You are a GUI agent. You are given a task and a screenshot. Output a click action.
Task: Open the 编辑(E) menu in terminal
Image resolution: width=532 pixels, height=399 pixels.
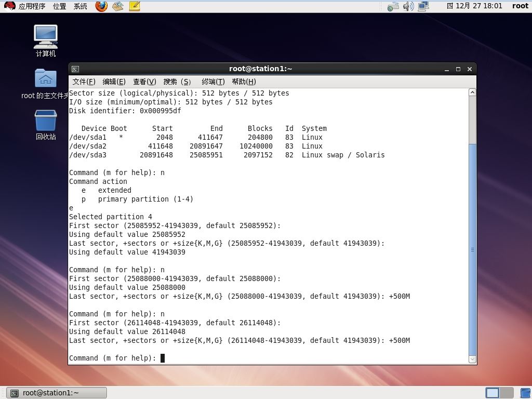[114, 82]
